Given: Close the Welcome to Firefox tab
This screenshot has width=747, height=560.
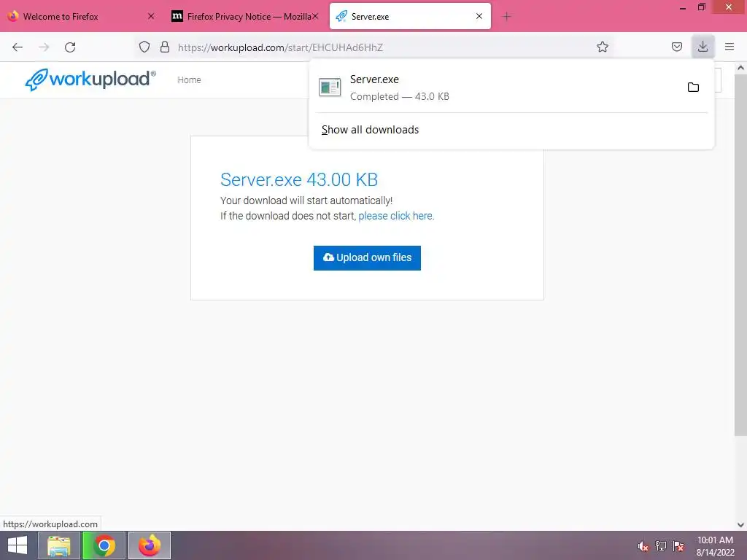Looking at the screenshot, I should click(x=151, y=16).
